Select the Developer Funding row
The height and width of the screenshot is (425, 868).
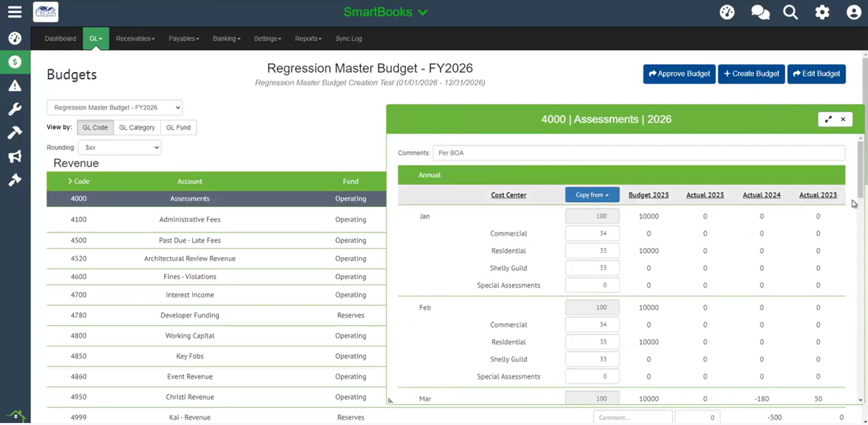click(216, 315)
